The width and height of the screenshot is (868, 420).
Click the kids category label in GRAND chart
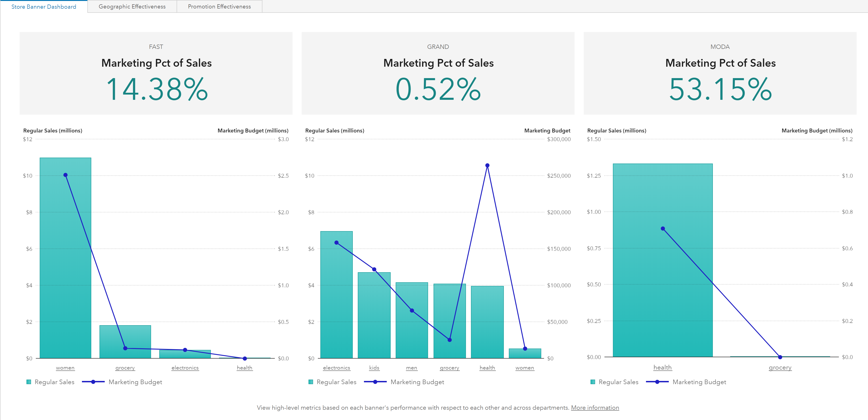coord(374,368)
